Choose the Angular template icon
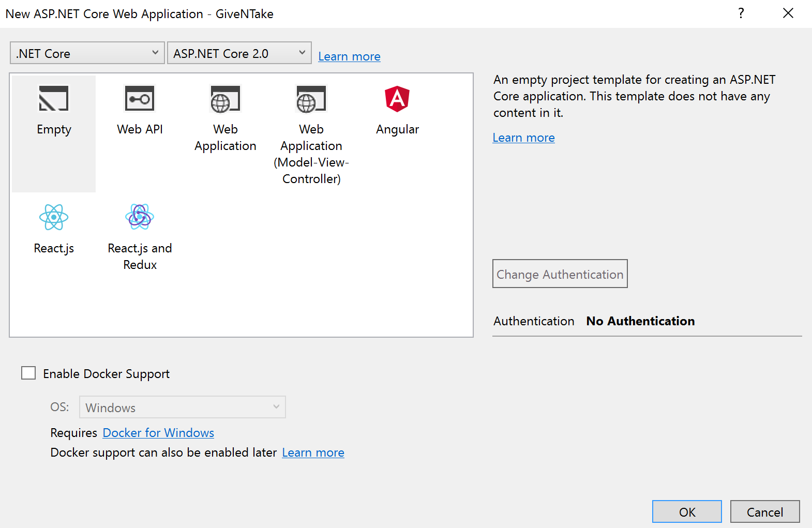The height and width of the screenshot is (528, 812). (397, 99)
